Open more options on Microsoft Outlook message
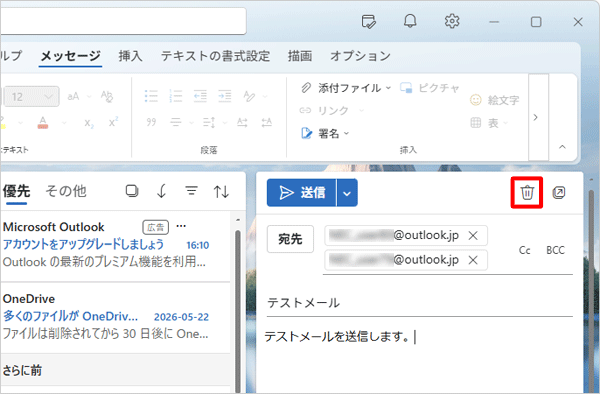Viewport: 600px width, 394px height. coord(181,226)
